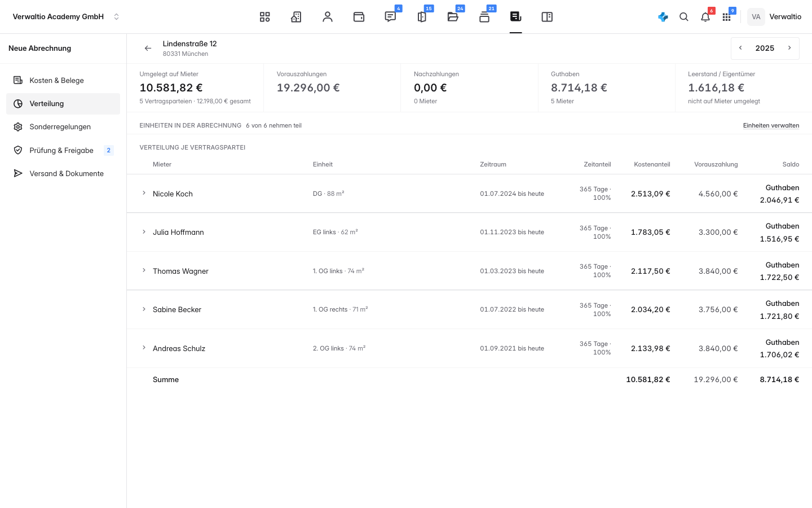Open the Verwaltio Academy GmbH company switcher
The width and height of the screenshot is (812, 508).
pos(67,17)
